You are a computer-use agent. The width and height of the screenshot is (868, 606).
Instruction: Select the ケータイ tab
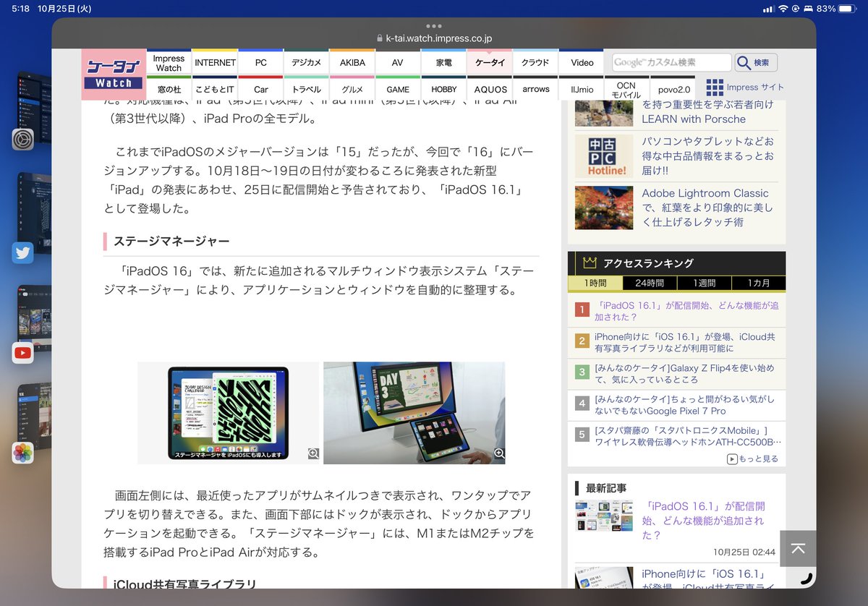490,62
